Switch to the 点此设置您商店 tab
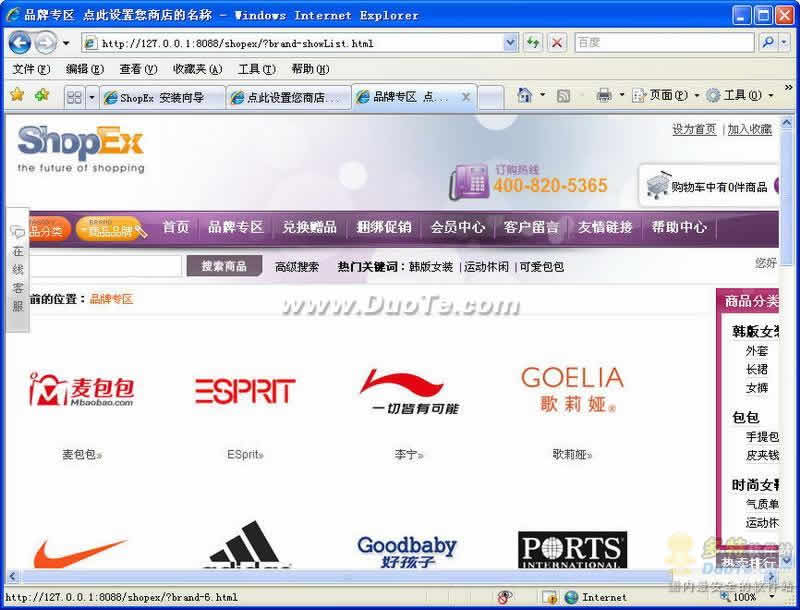The width and height of the screenshot is (800, 610). tap(288, 97)
